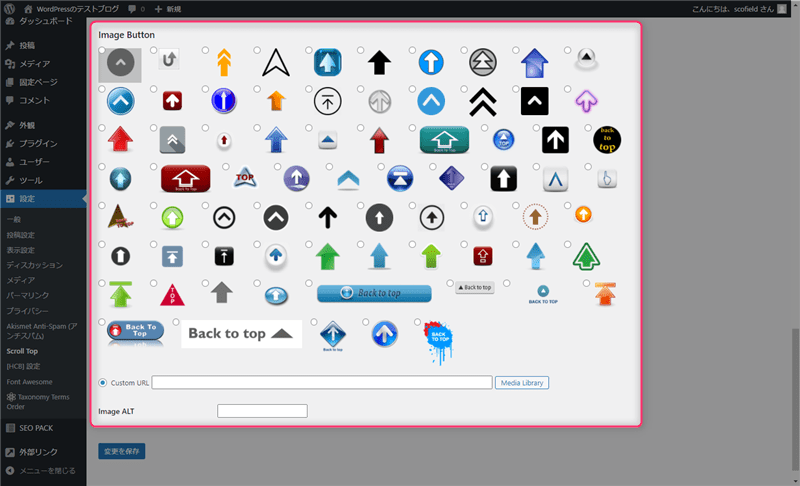Select radio beside the paint splash image
This screenshot has width=800, height=486.
coord(417,322)
